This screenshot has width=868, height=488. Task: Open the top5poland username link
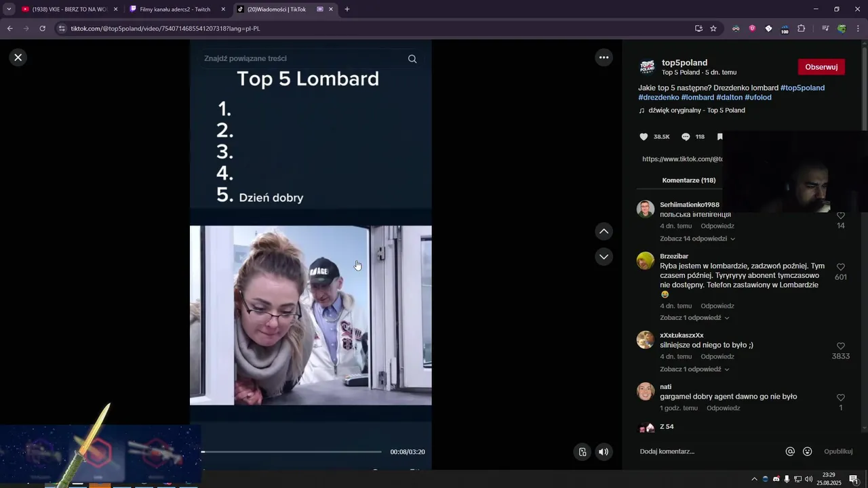[x=684, y=62]
